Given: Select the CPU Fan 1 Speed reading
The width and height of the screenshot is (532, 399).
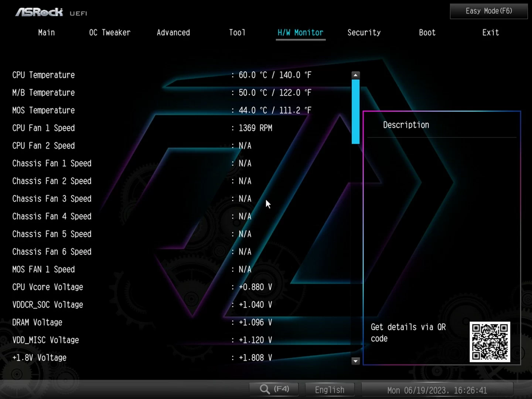Looking at the screenshot, I should click(255, 128).
